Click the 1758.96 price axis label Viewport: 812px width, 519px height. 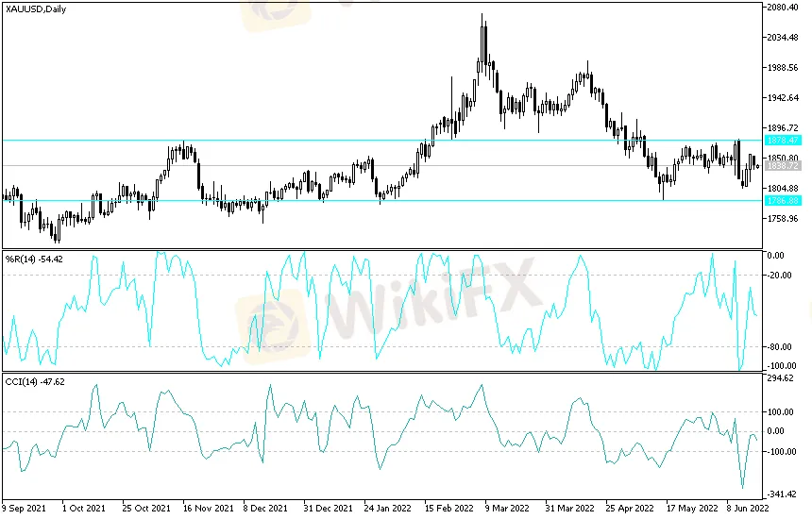point(785,219)
